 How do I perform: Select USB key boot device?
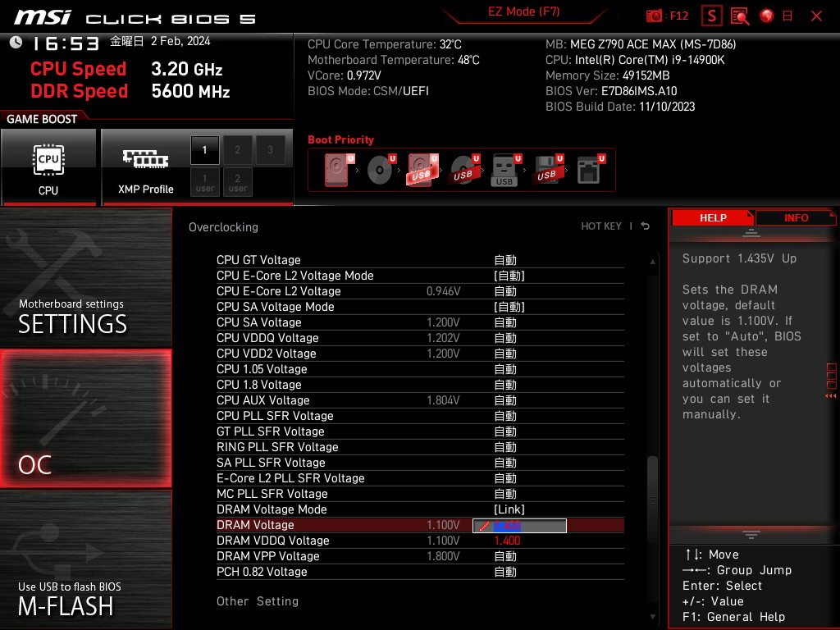(x=505, y=170)
